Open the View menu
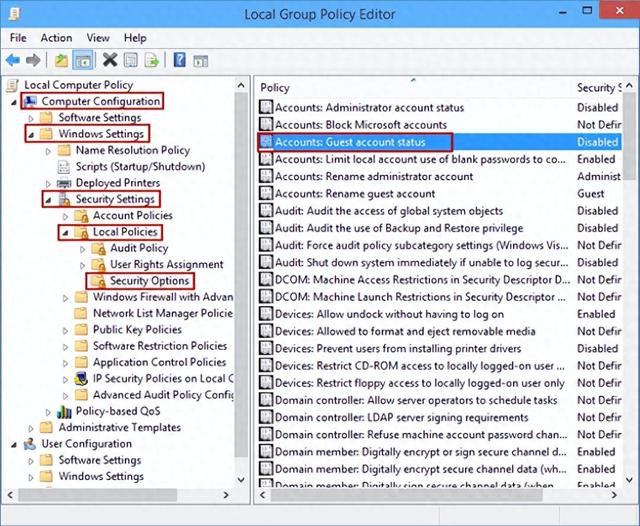 (x=98, y=38)
